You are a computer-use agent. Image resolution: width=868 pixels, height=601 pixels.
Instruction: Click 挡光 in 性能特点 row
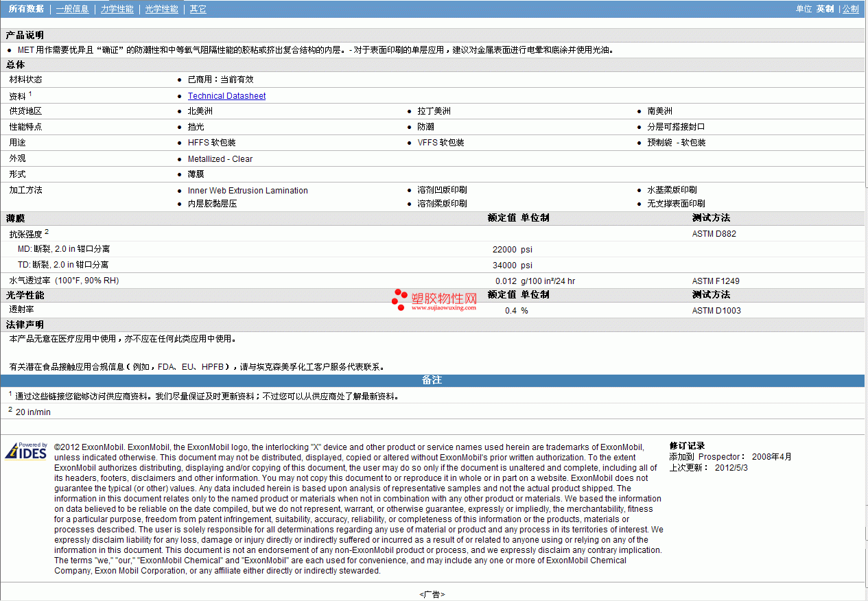(x=196, y=127)
